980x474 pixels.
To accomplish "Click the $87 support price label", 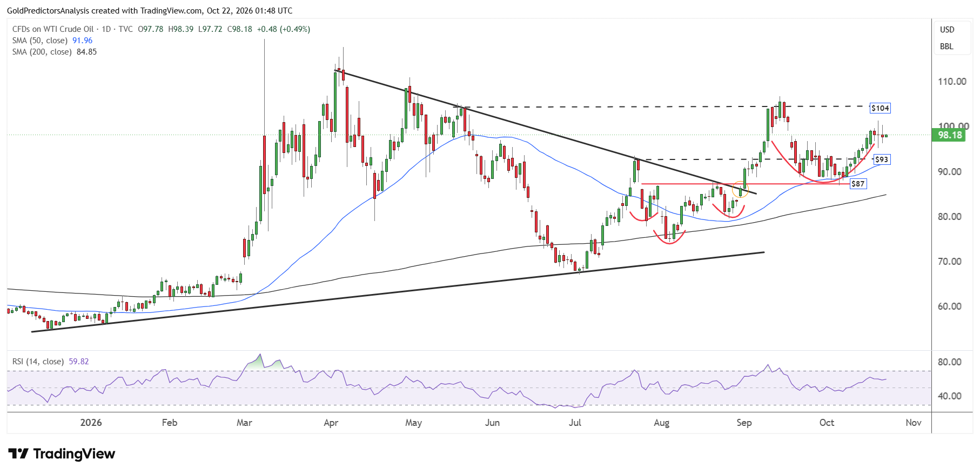I will click(858, 184).
